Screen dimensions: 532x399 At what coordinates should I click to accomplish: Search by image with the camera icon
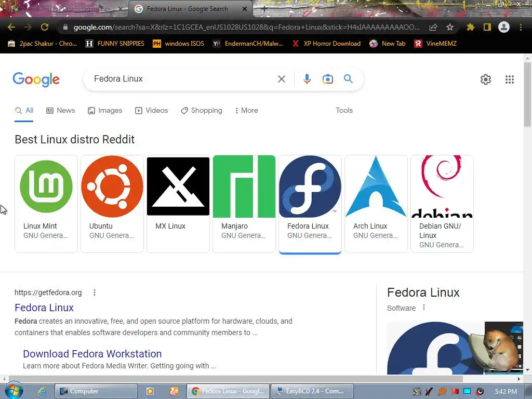tap(328, 79)
